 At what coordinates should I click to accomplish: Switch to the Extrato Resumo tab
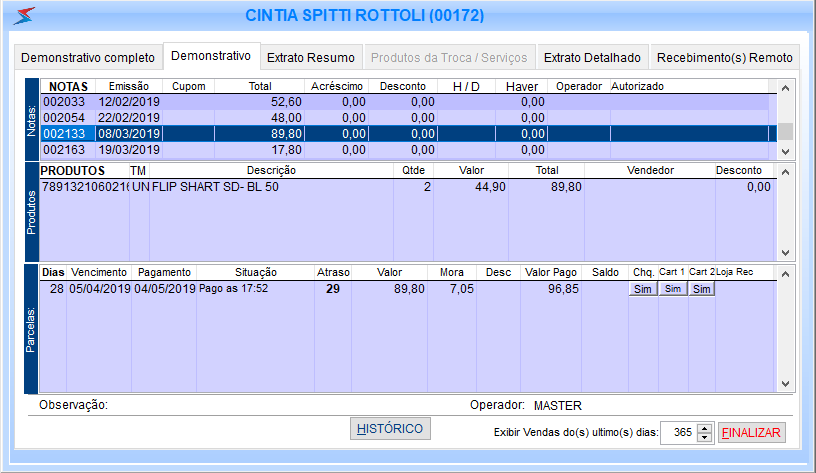(311, 57)
